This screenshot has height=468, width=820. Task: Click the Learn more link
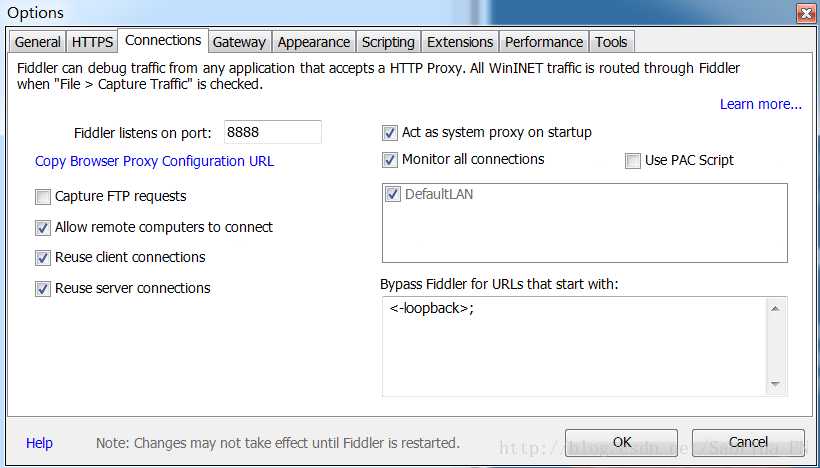(x=760, y=104)
